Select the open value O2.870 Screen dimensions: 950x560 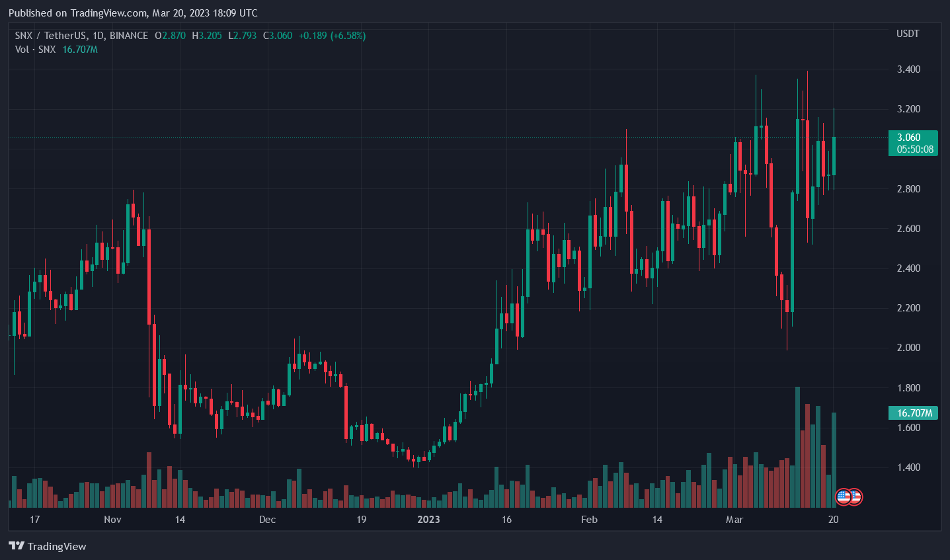click(170, 36)
